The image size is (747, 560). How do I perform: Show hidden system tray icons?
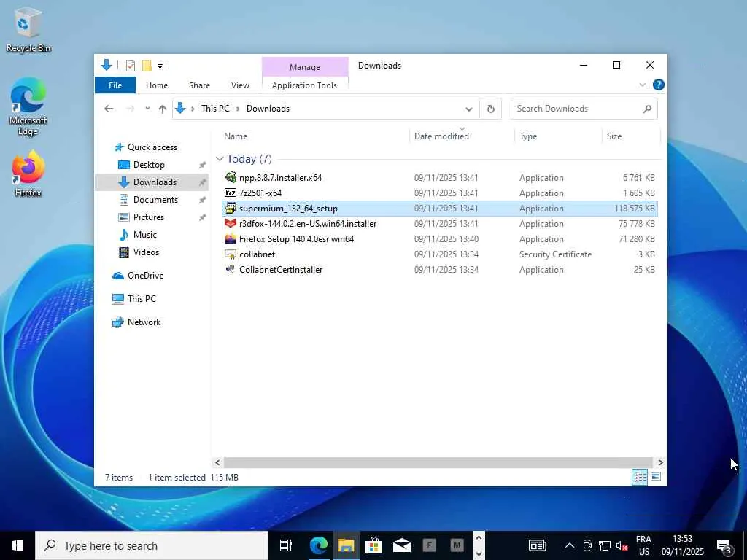click(569, 545)
